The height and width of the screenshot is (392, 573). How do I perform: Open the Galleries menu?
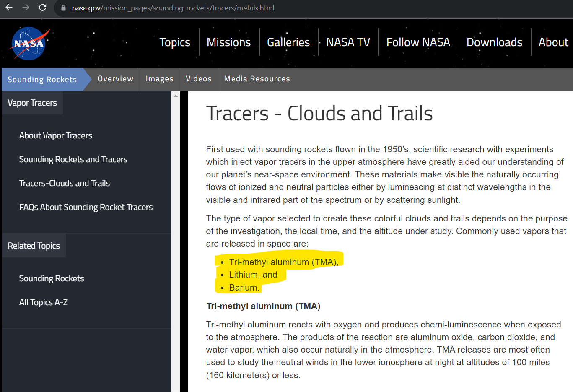[288, 42]
